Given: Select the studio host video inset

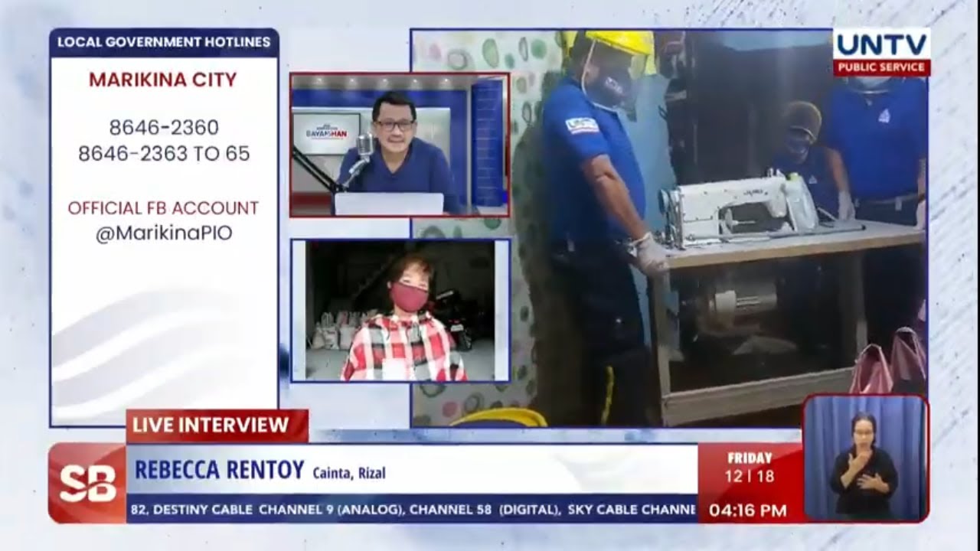Looking at the screenshot, I should pos(400,145).
